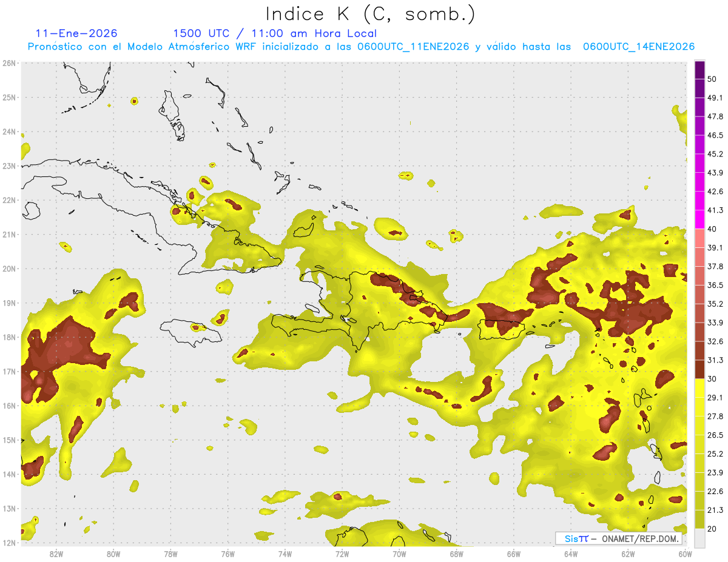Click the latitude label 15N

tap(8, 440)
